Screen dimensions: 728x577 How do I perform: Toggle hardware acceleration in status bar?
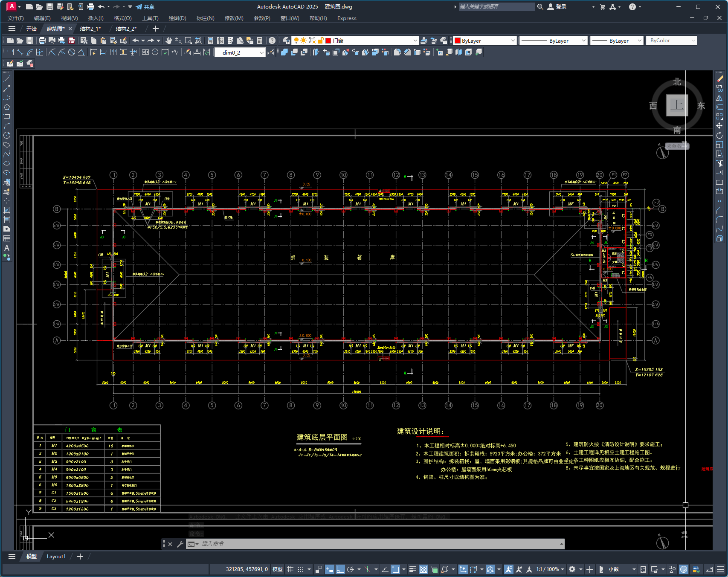(x=684, y=569)
